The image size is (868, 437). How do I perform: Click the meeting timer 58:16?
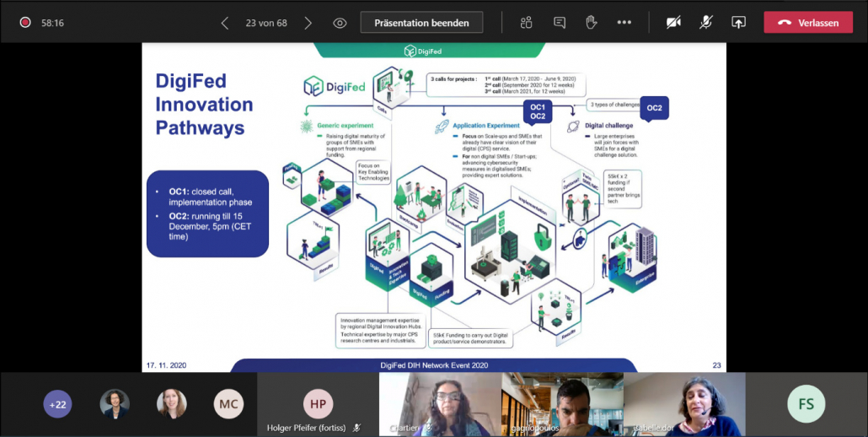[52, 23]
